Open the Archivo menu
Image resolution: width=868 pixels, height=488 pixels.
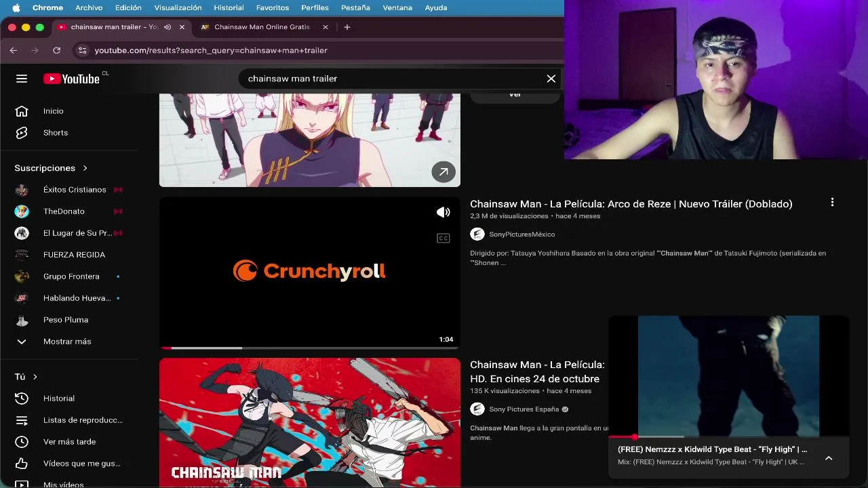(x=89, y=7)
